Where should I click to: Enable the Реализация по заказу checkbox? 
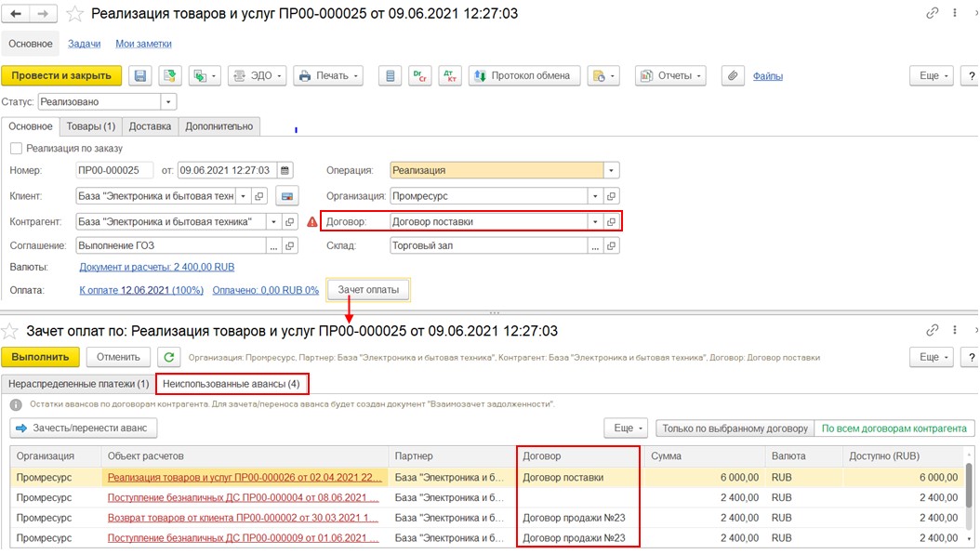[16, 148]
